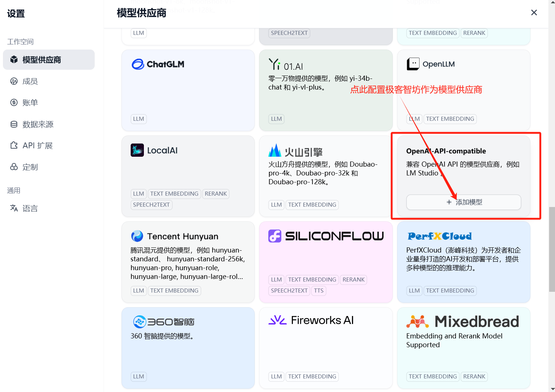Screen dimensions: 555x392
Task: Click the translate icon beside 语言
Action: coord(14,208)
